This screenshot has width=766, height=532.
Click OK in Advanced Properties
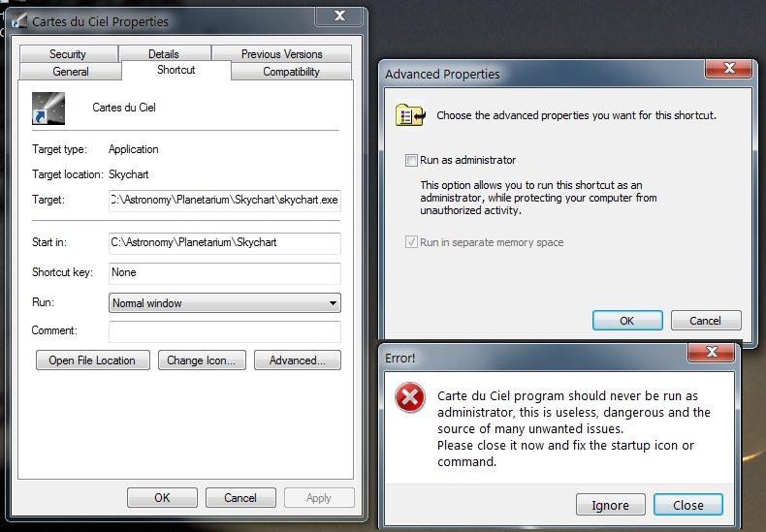click(627, 321)
